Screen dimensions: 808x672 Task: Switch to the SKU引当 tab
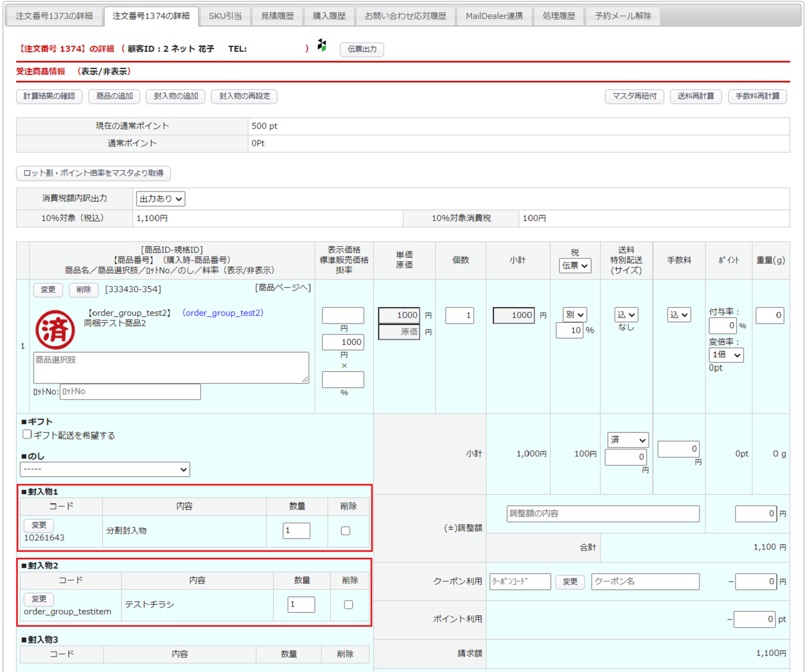(225, 16)
